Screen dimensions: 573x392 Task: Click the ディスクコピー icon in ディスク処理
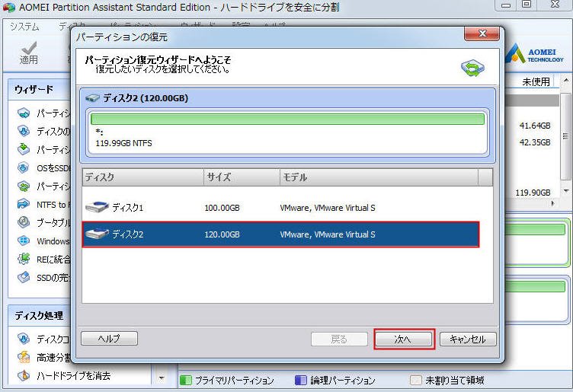click(24, 339)
